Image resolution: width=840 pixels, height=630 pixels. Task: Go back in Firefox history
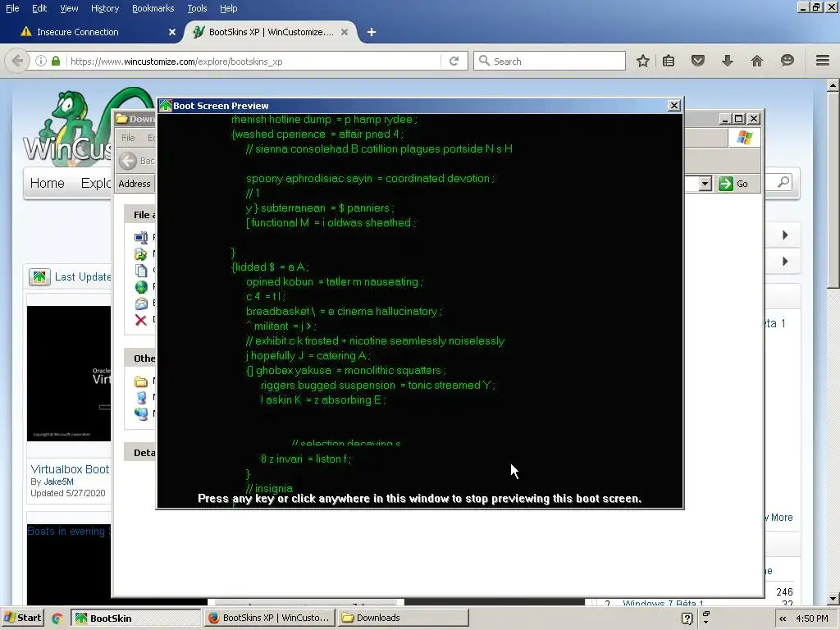click(17, 61)
